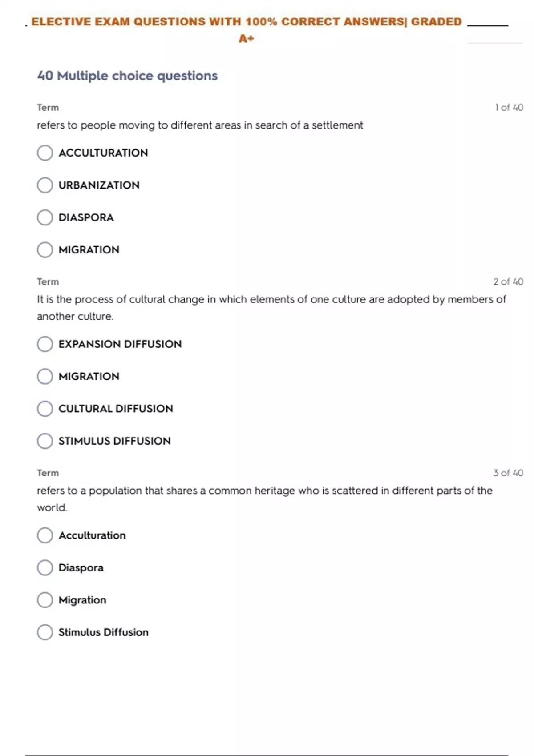The height and width of the screenshot is (756, 534).
Task: Choose MIGRATION option in question 2
Action: 45,377
